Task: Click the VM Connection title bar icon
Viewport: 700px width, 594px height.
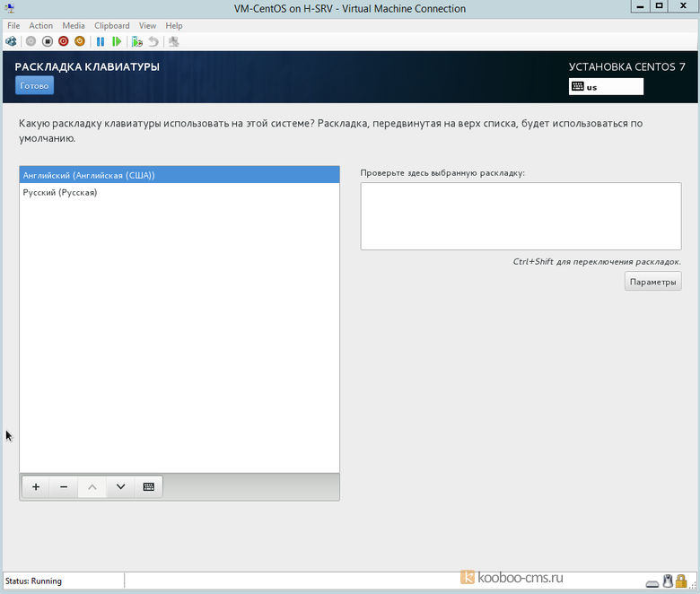Action: click(9, 8)
